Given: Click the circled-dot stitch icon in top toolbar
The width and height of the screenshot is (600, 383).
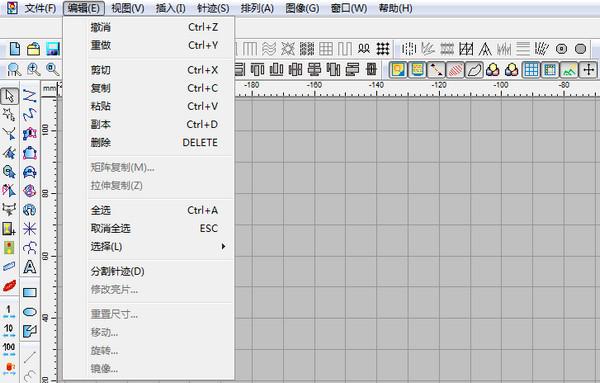Looking at the screenshot, I should tap(561, 49).
